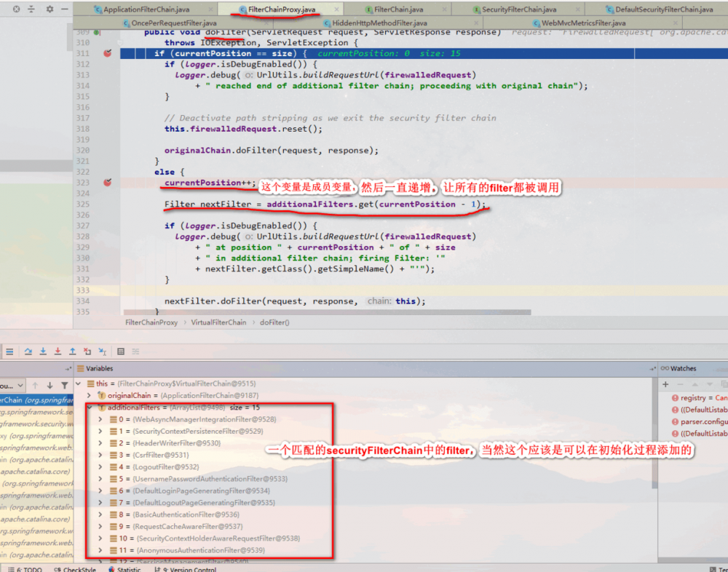Click line 334 nextFilter.doFilter call
Viewport: 728px width, 572px height.
pyautogui.click(x=295, y=301)
